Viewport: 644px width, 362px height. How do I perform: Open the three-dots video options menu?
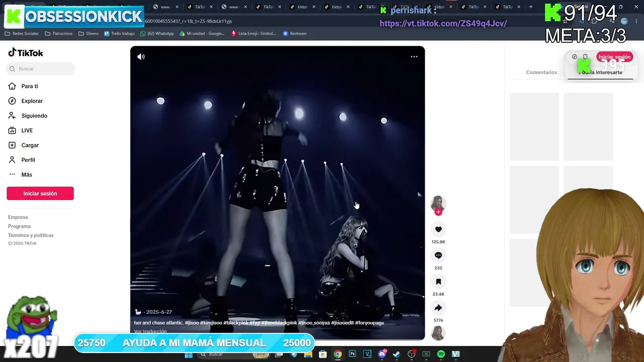tap(414, 57)
